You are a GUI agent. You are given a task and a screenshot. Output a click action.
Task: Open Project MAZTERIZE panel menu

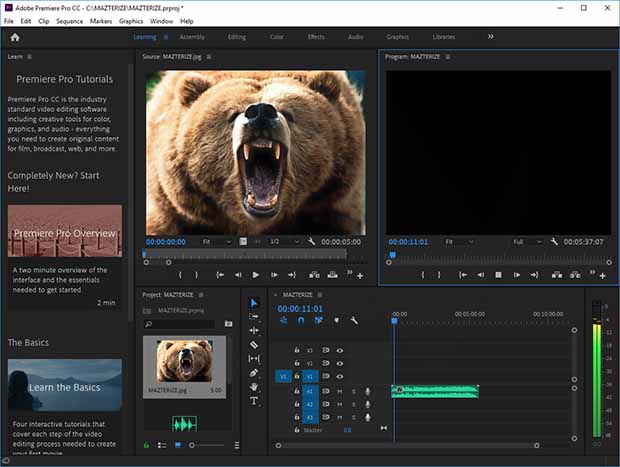(x=201, y=295)
